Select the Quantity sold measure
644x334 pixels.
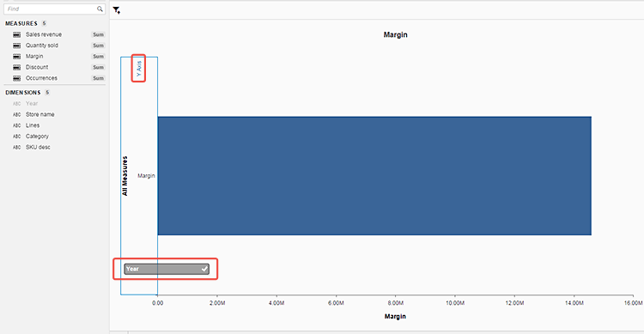point(42,46)
